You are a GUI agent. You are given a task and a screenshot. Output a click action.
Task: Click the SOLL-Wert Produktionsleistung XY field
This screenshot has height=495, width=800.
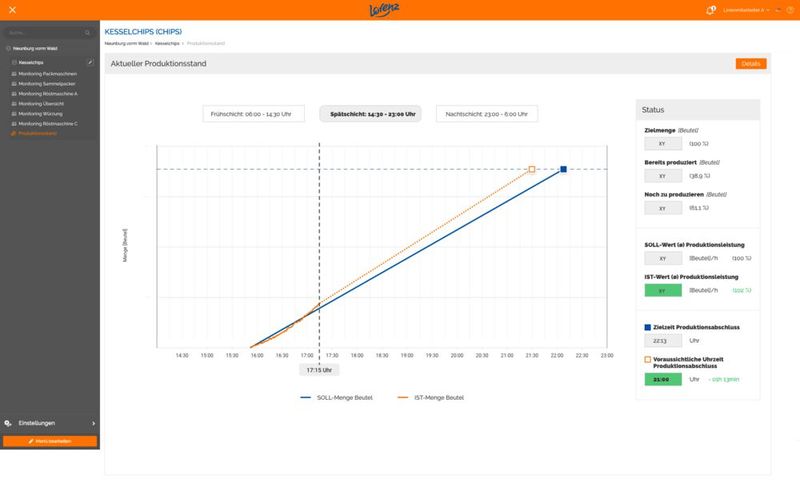pos(663,258)
